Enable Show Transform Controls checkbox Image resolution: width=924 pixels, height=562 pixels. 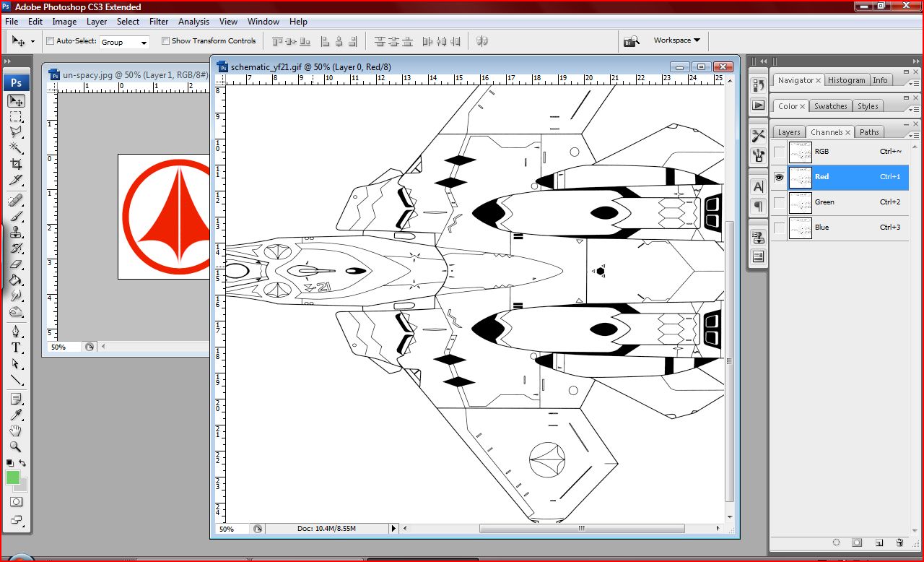point(165,41)
